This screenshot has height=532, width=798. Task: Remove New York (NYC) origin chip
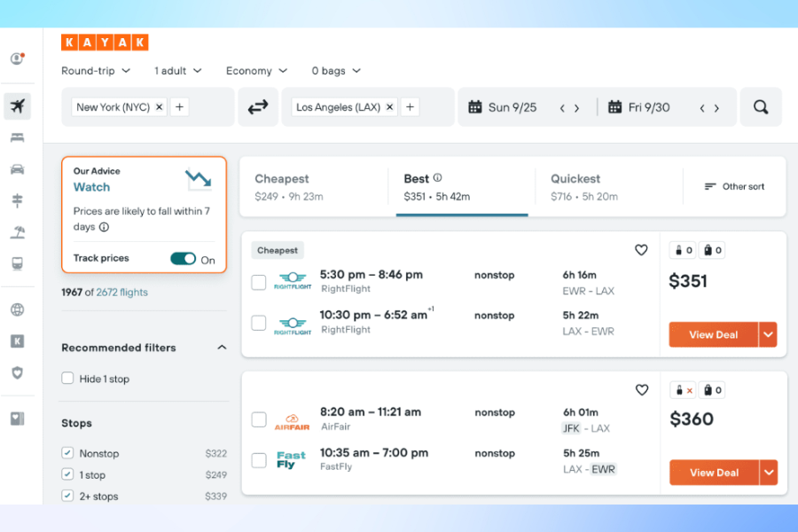coord(160,107)
